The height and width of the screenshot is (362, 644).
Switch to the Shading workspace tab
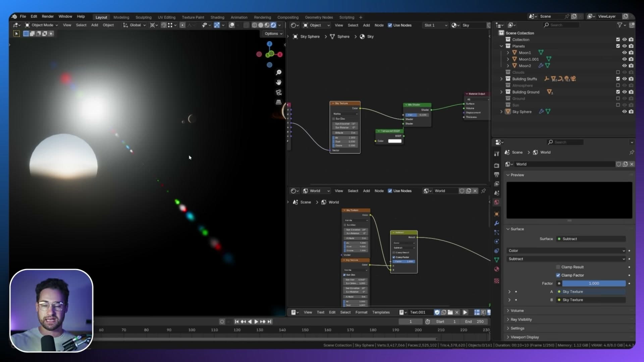217,17
